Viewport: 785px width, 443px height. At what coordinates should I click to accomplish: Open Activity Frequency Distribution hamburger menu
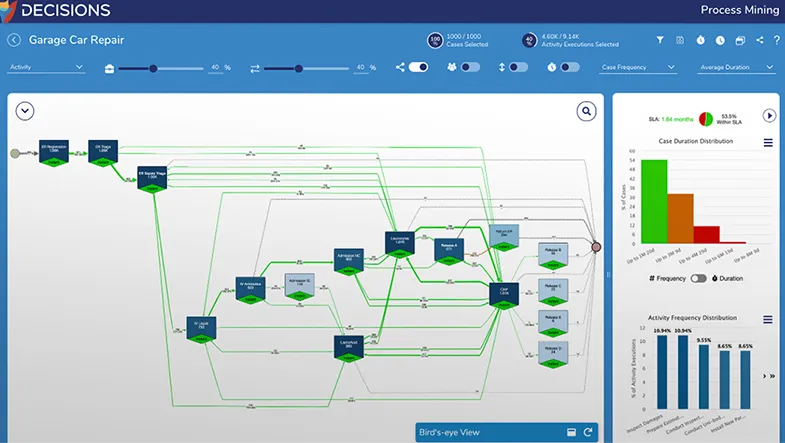[768, 319]
